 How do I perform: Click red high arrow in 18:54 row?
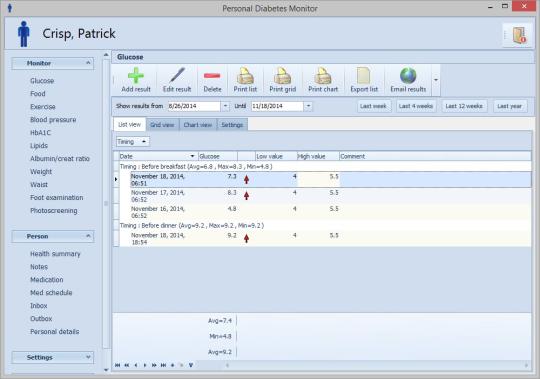[247, 238]
